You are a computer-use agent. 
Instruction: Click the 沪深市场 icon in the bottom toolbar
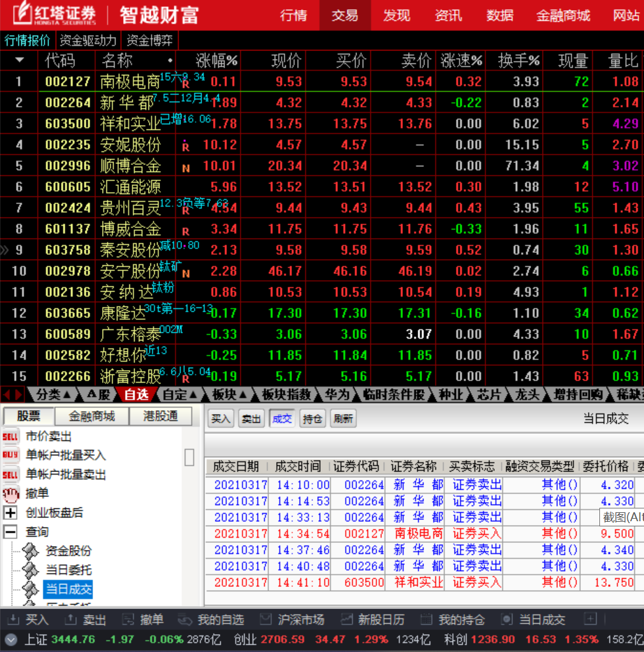click(x=265, y=619)
